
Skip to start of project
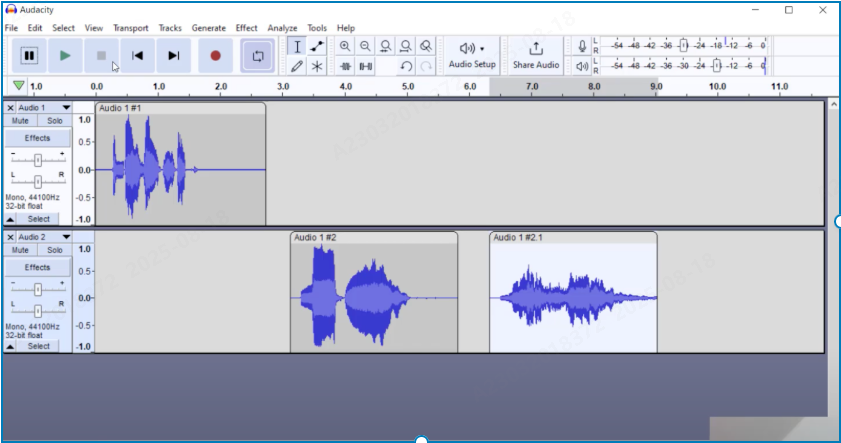click(137, 55)
